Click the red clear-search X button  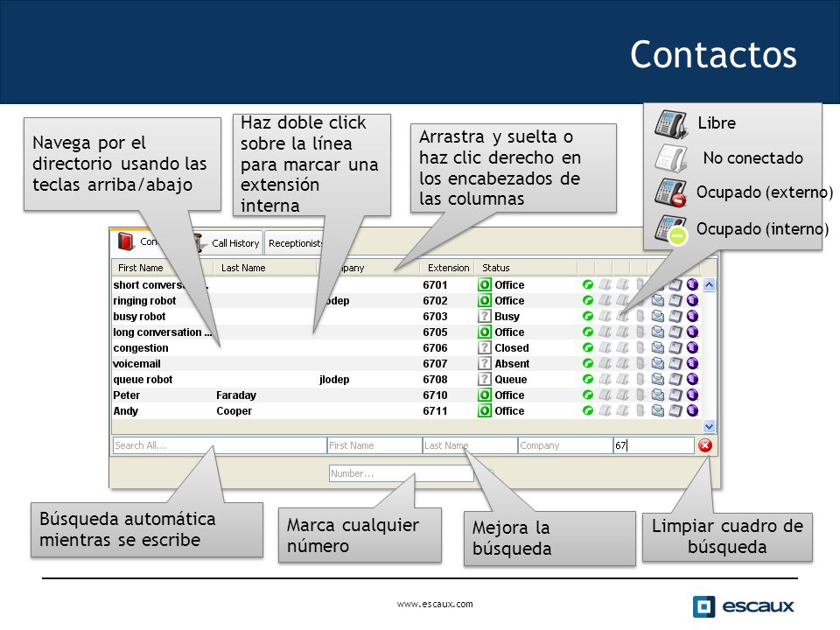click(705, 445)
